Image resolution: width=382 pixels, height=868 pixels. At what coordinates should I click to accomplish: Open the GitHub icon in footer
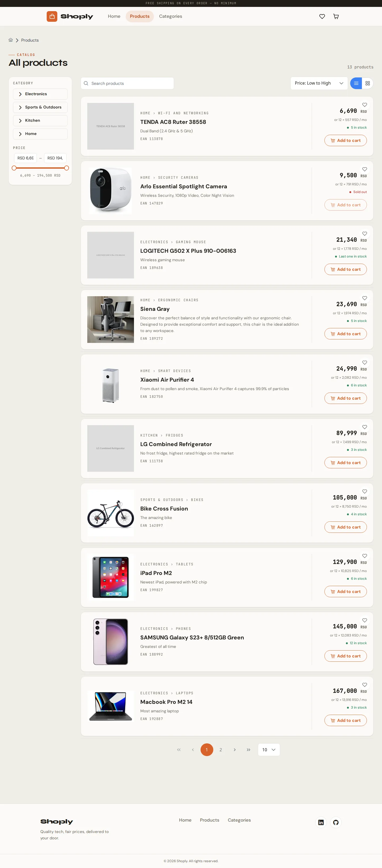click(x=336, y=822)
